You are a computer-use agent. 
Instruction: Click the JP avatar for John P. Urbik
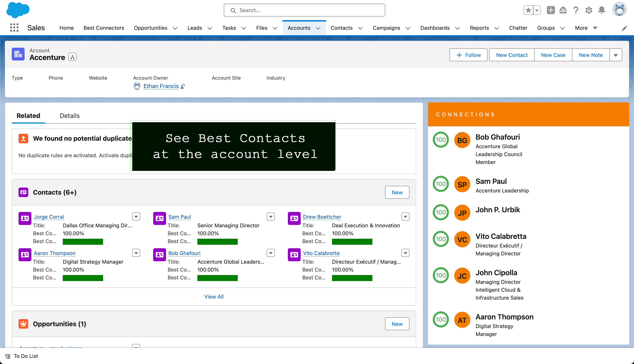coord(462,213)
